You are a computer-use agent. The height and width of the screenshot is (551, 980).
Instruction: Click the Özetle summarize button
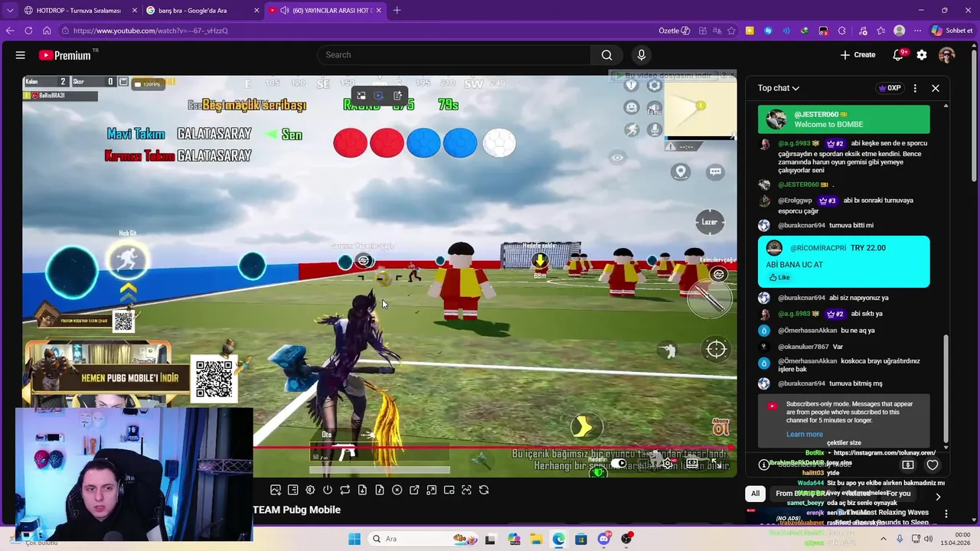pos(675,31)
